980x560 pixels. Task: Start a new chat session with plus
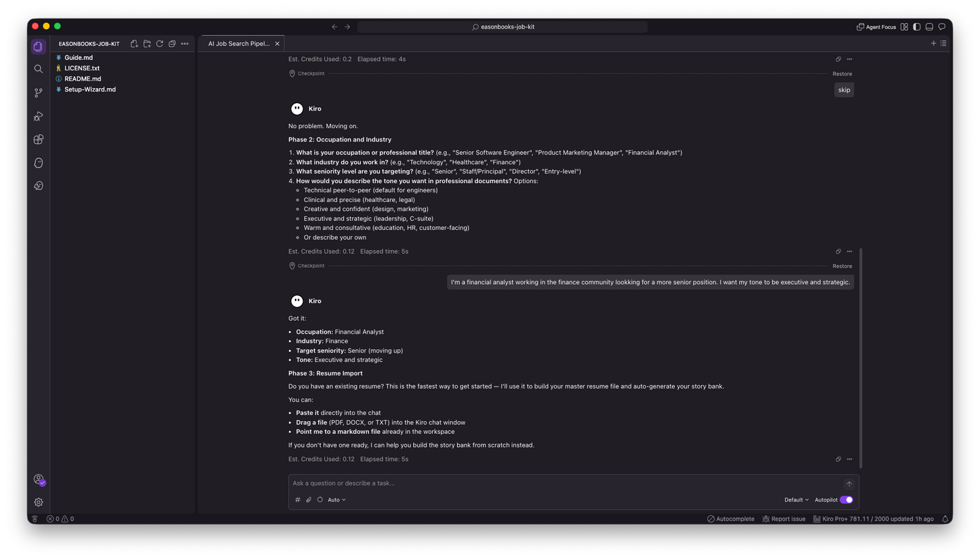(x=933, y=43)
